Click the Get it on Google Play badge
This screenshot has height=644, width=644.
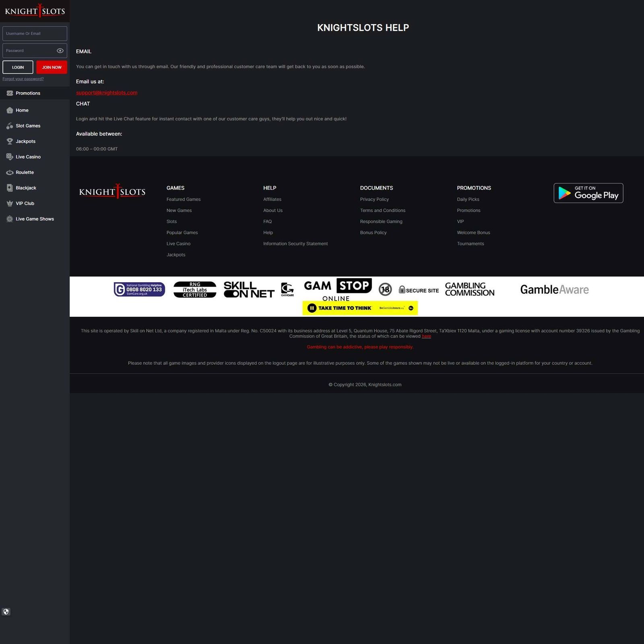coord(588,193)
